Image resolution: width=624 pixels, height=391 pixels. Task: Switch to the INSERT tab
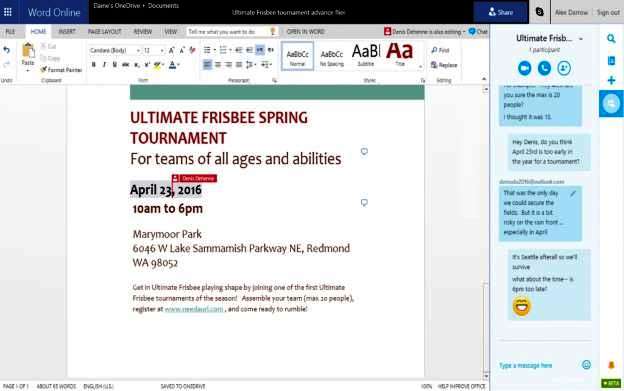pyautogui.click(x=67, y=31)
